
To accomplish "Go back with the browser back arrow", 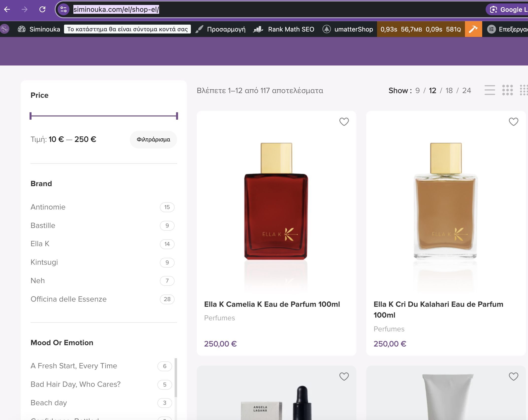I will point(7,9).
